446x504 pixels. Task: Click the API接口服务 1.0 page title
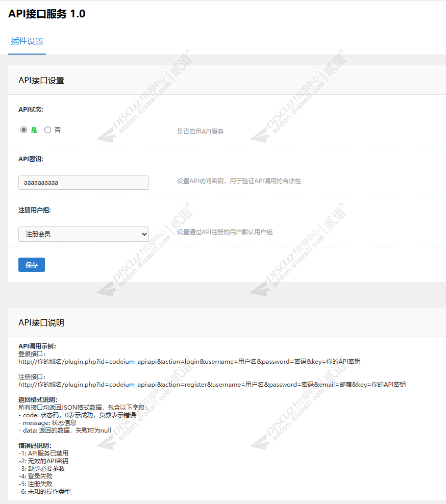click(x=47, y=14)
